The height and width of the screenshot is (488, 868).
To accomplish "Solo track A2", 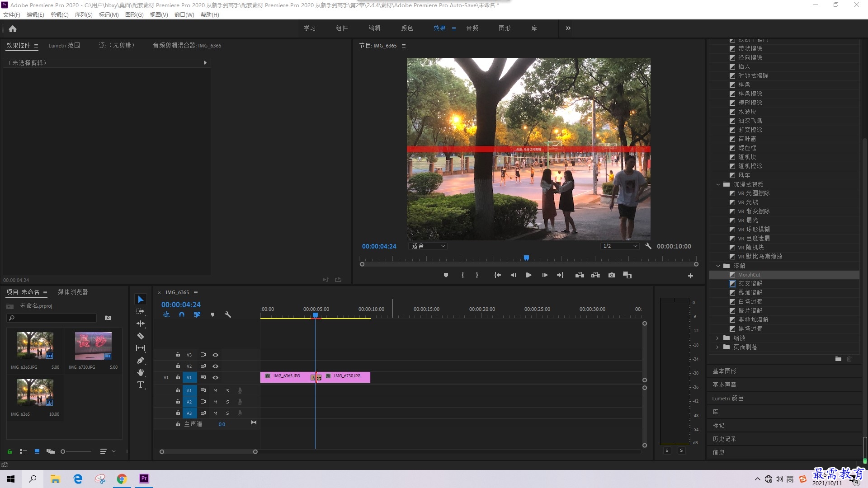I will (227, 402).
